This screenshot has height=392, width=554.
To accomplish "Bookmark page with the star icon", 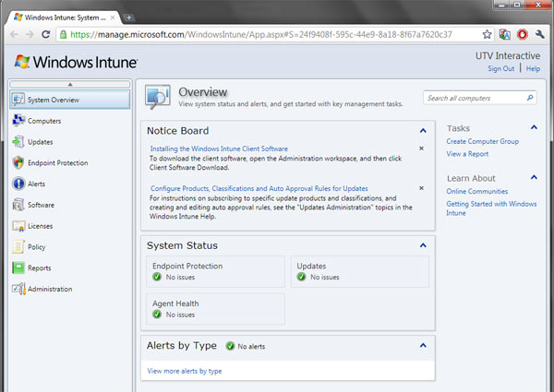I will 487,34.
